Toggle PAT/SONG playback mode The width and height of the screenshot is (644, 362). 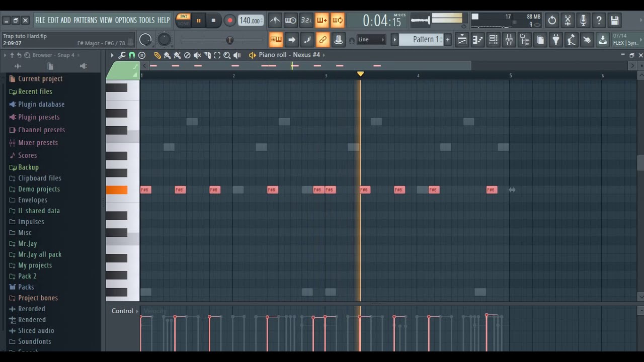click(184, 20)
